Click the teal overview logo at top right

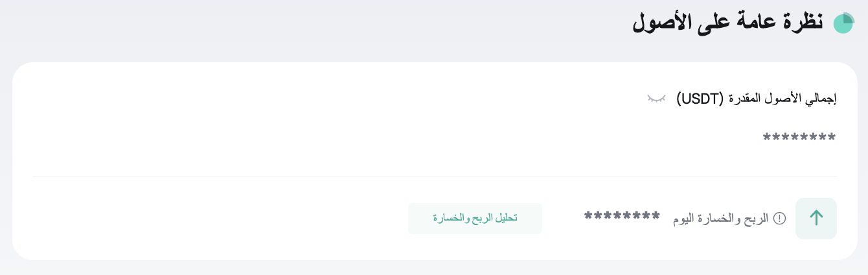coord(843,23)
